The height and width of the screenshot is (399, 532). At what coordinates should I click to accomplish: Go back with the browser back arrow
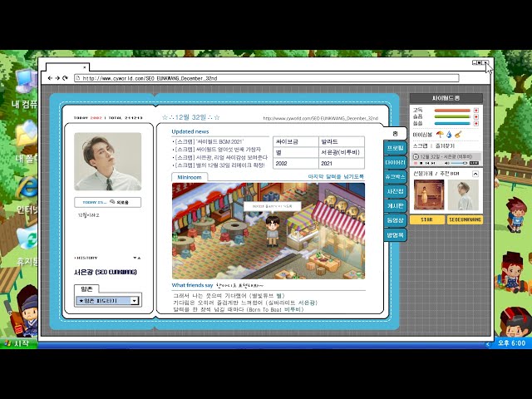pos(50,78)
